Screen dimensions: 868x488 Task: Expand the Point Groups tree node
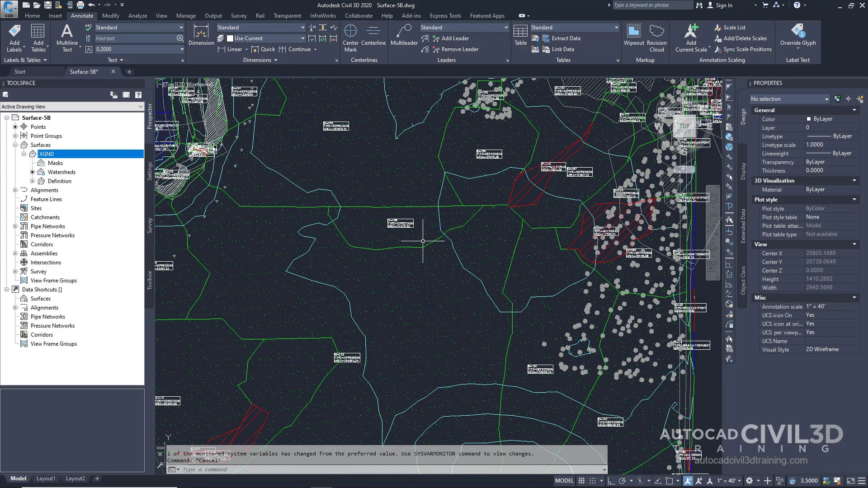15,136
